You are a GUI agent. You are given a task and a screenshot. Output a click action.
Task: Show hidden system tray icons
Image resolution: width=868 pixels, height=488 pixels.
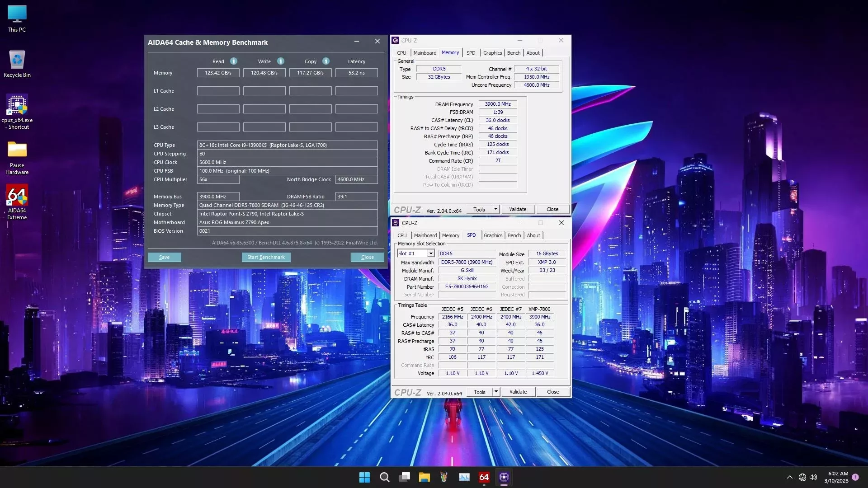point(789,477)
